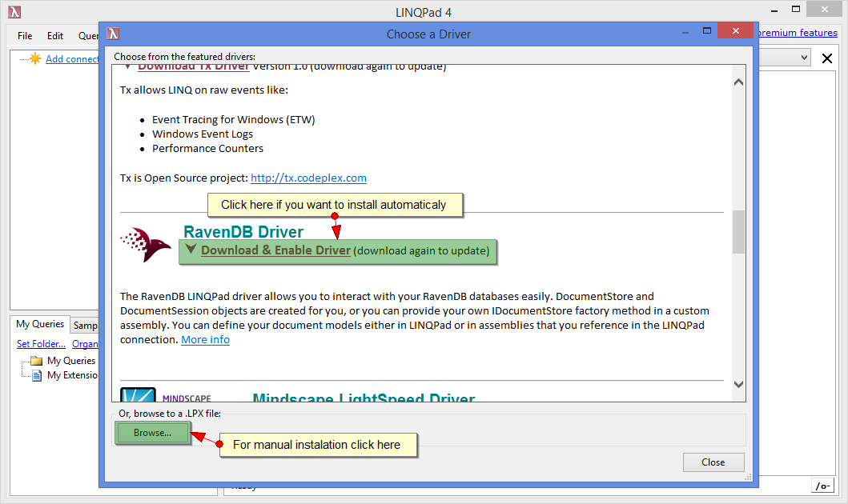Image resolution: width=848 pixels, height=504 pixels.
Task: Select My Extensions tree item
Action: tap(73, 375)
